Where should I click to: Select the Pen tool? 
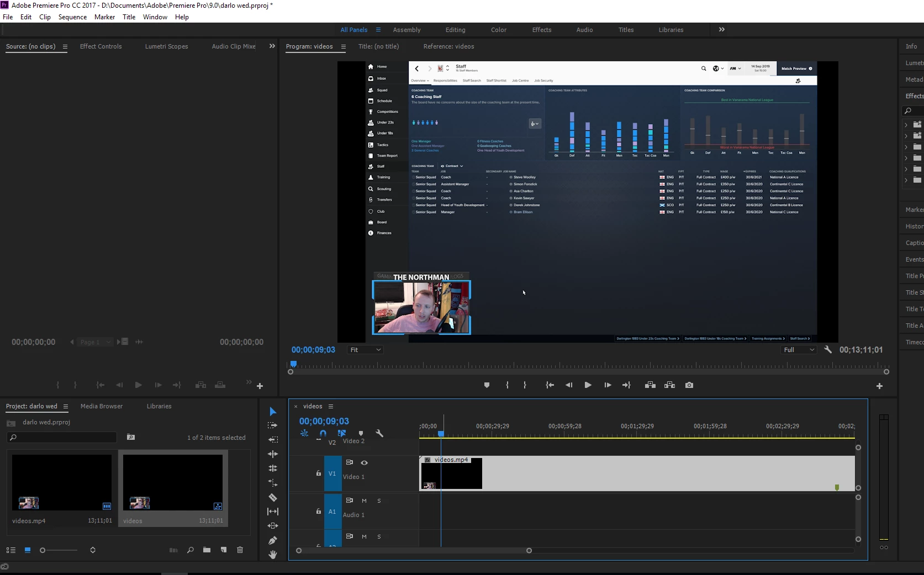pos(273,540)
